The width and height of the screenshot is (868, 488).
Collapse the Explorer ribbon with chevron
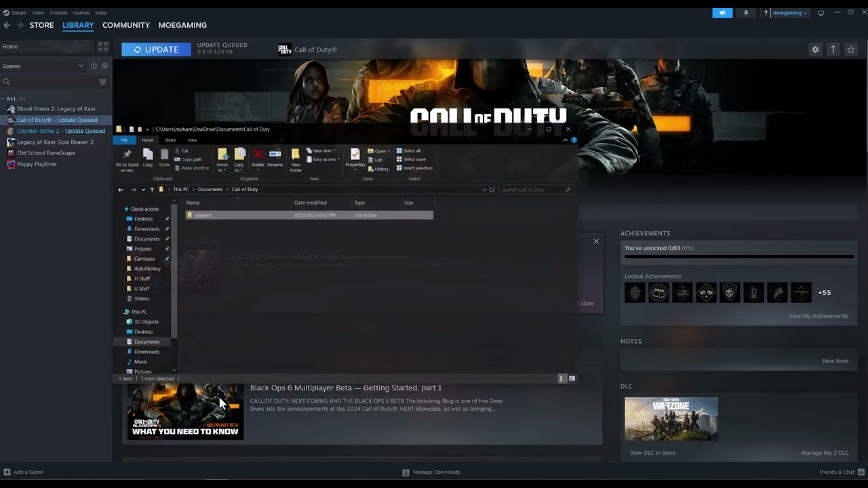pos(566,140)
